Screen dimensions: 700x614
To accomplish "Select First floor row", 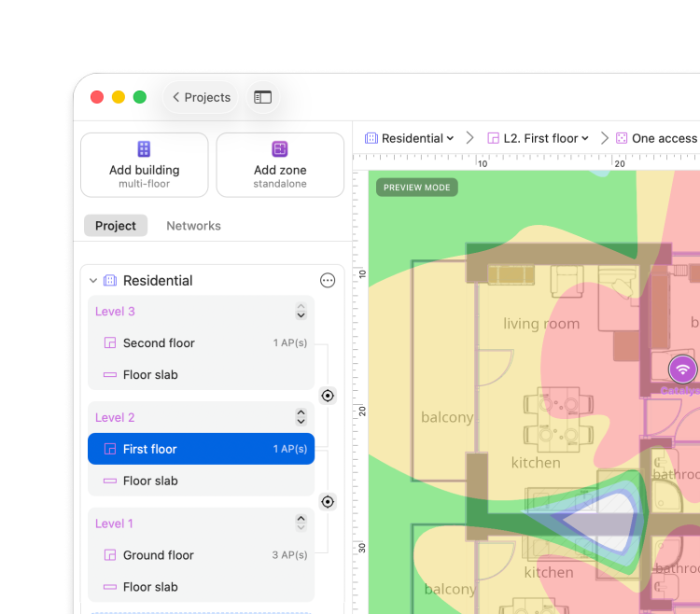I will pyautogui.click(x=201, y=449).
